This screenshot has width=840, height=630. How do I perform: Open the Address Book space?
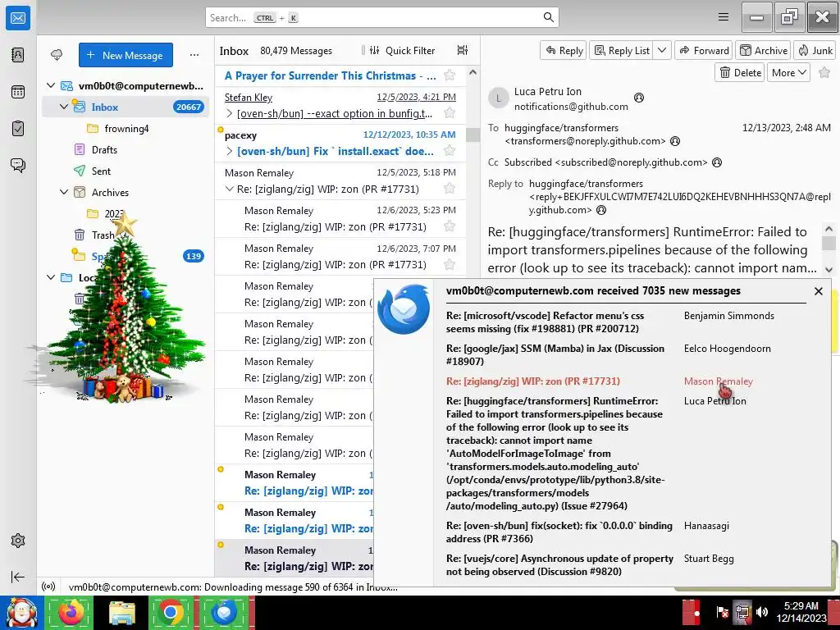[18, 55]
